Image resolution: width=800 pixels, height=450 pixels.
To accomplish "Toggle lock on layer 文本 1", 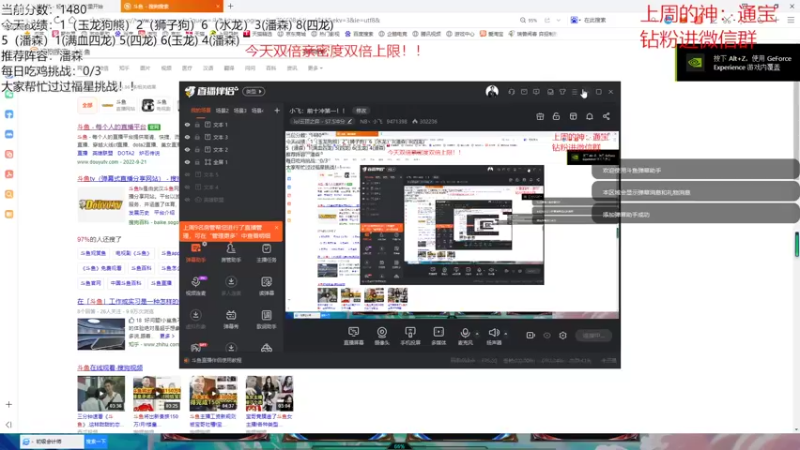I will [x=197, y=124].
